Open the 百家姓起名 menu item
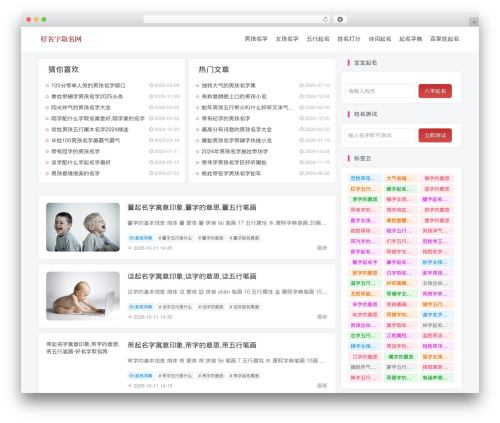This screenshot has width=500, height=423. (445, 39)
